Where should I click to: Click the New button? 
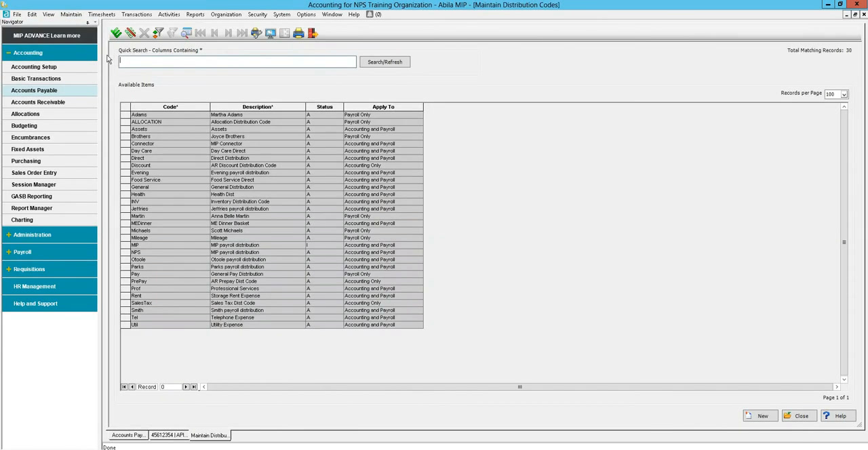pyautogui.click(x=759, y=415)
